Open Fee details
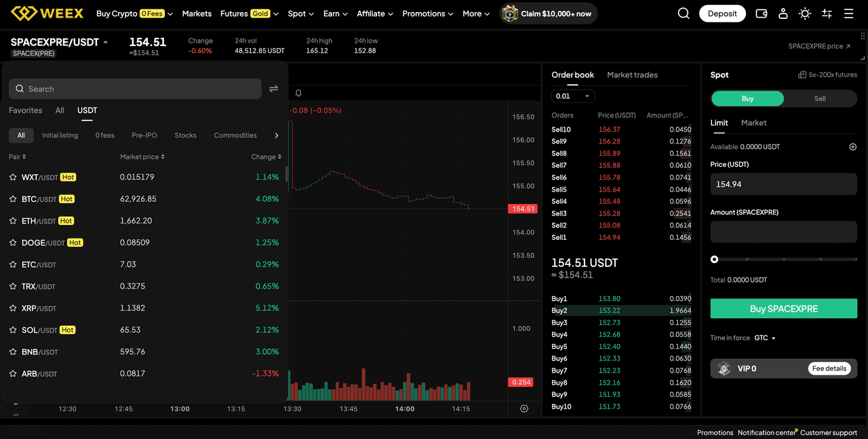The image size is (868, 439). coord(829,369)
